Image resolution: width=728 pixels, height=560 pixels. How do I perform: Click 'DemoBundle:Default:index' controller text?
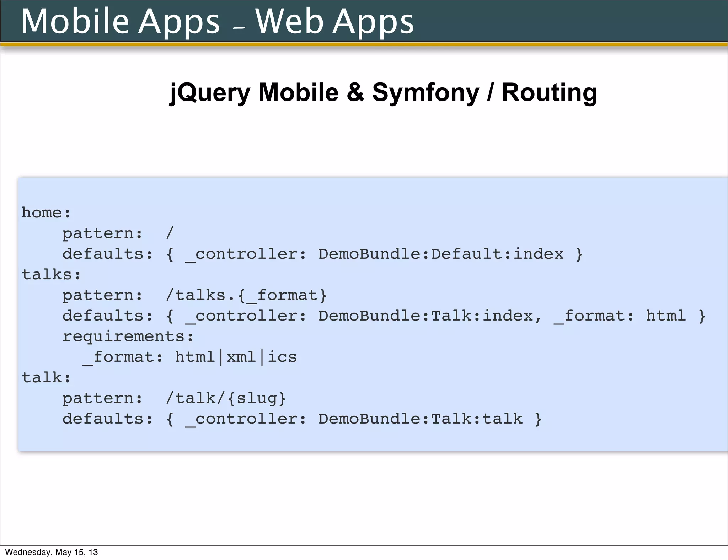[x=441, y=254]
